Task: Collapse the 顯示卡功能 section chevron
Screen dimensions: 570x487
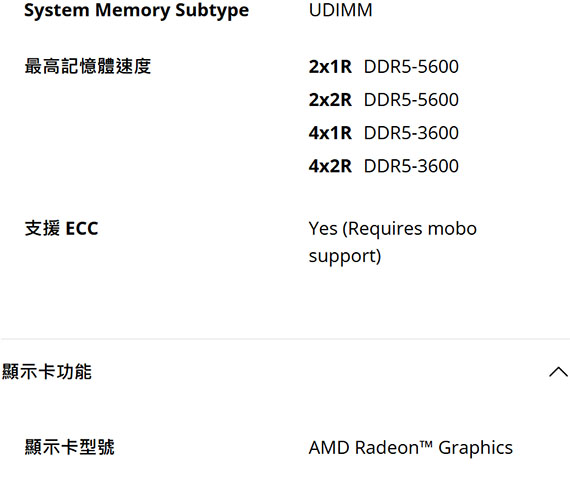Action: pos(558,372)
